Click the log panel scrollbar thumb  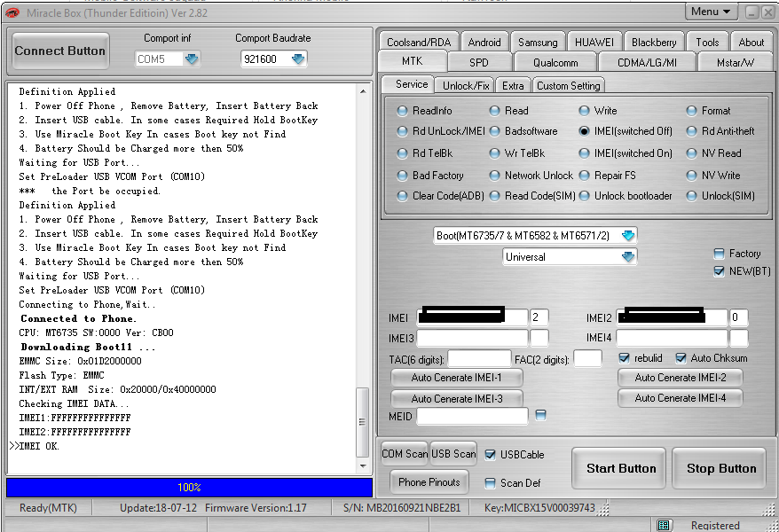click(x=363, y=422)
